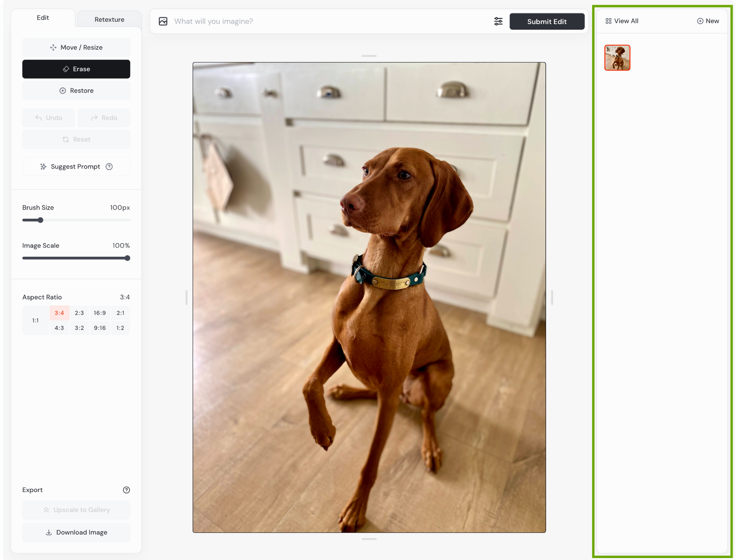Activate the Erase tool
The height and width of the screenshot is (560, 735).
[x=76, y=69]
